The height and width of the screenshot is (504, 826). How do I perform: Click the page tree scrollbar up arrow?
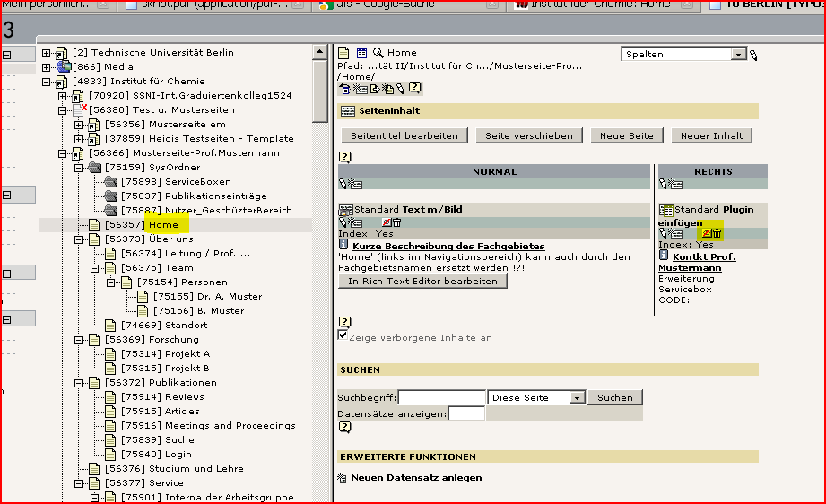point(319,52)
